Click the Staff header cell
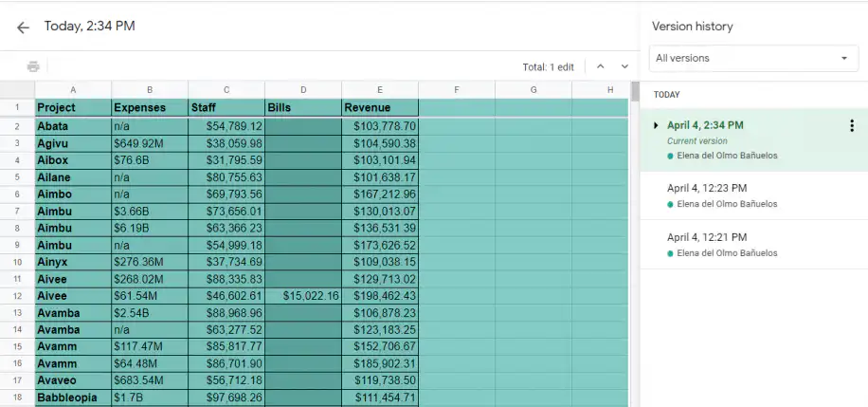Viewport: 868px width, 407px height. click(x=226, y=107)
